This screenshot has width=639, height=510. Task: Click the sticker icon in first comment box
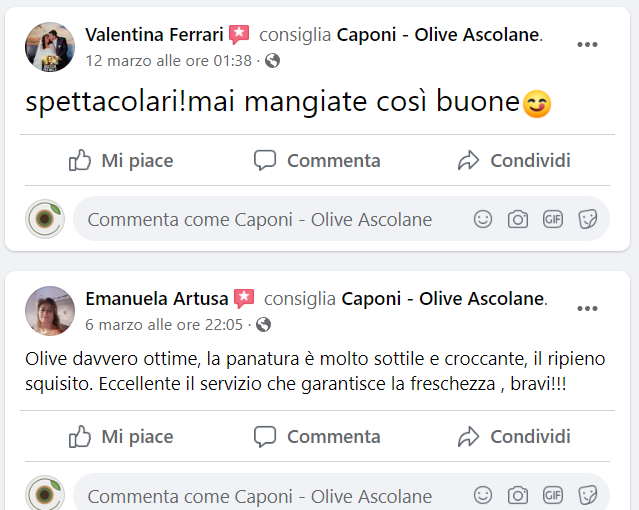(x=587, y=219)
